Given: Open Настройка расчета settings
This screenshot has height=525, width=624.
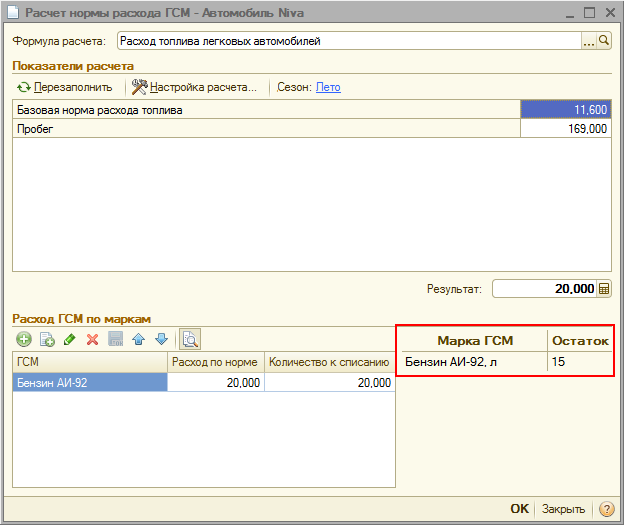Looking at the screenshot, I should pyautogui.click(x=194, y=87).
